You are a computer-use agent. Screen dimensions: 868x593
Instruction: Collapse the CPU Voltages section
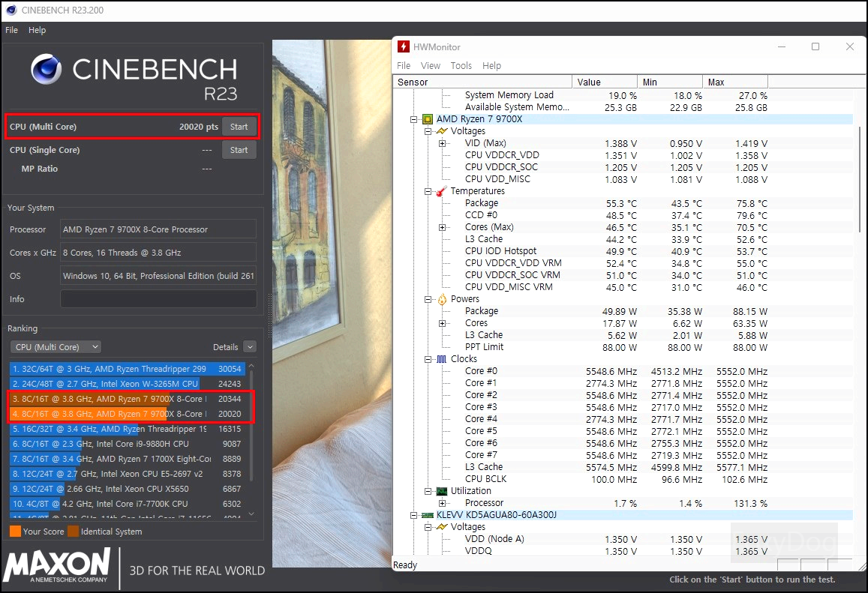pyautogui.click(x=428, y=131)
